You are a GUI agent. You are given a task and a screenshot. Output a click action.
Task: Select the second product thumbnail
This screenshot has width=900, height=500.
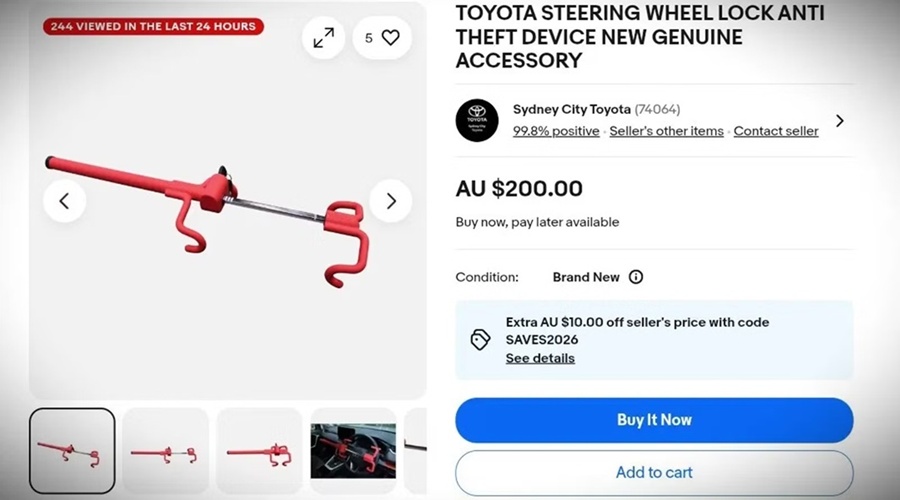click(x=165, y=451)
